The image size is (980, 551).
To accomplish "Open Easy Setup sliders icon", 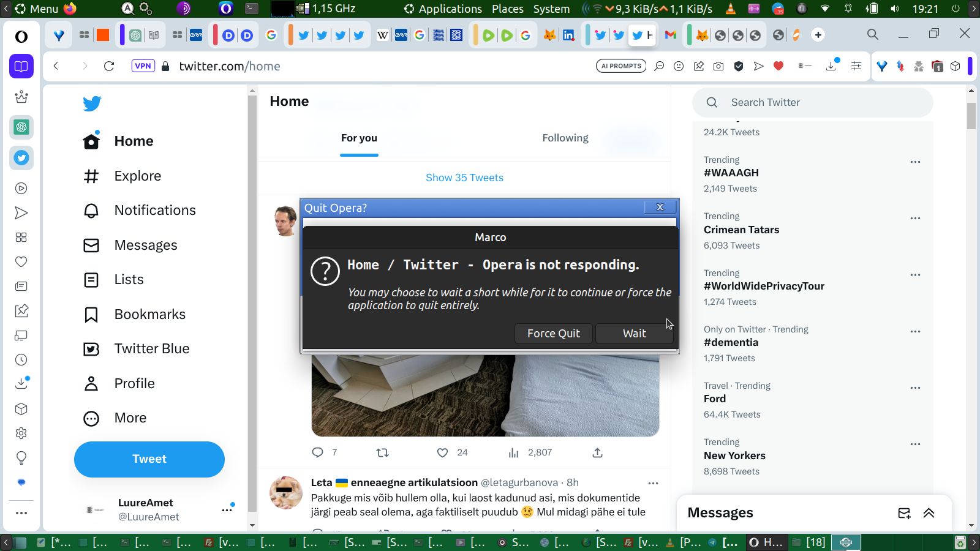I will click(x=856, y=66).
